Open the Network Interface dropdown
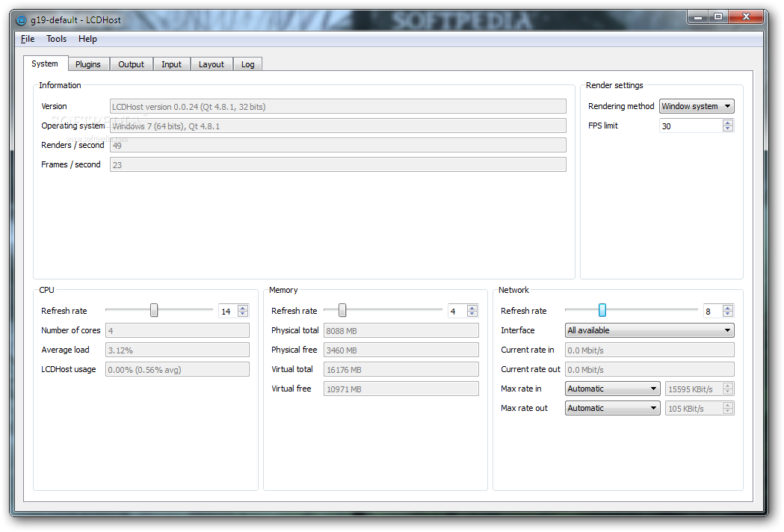The image size is (784, 532). [x=649, y=330]
